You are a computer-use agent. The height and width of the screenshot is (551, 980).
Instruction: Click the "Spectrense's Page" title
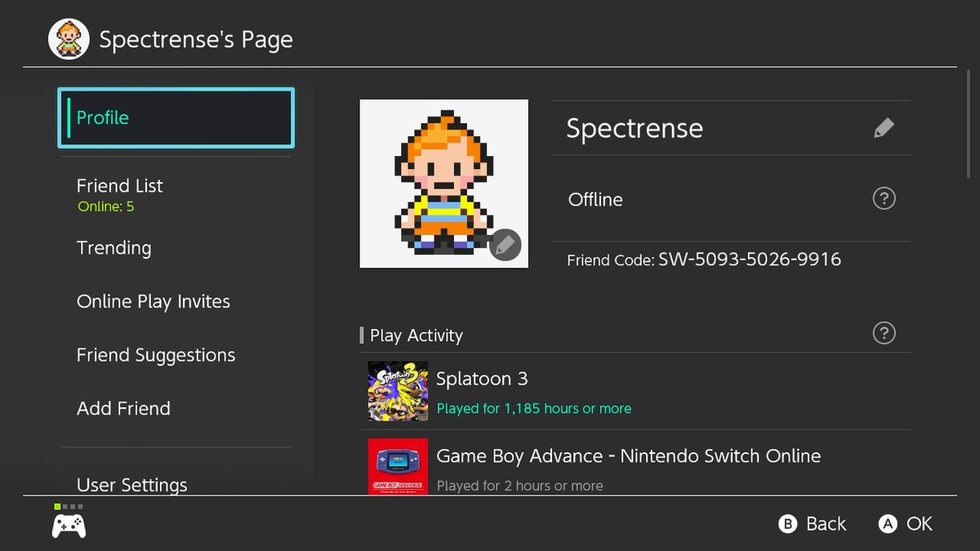coord(196,40)
